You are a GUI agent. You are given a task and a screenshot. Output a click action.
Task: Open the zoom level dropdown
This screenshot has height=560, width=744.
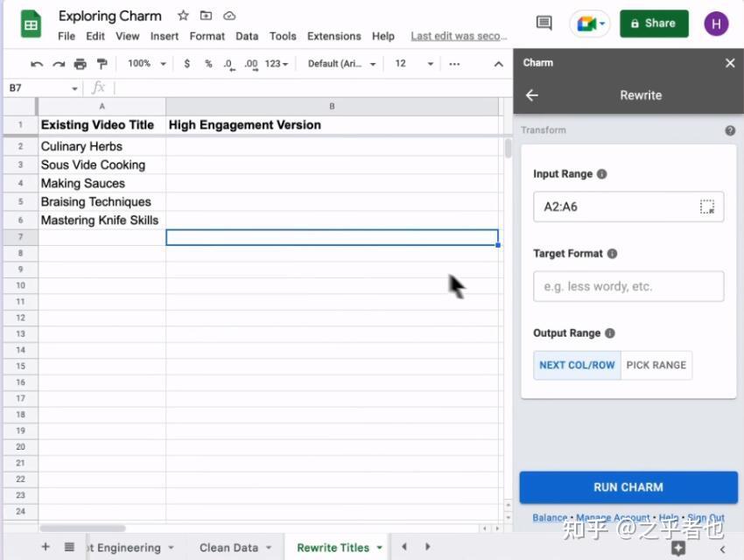(x=145, y=63)
